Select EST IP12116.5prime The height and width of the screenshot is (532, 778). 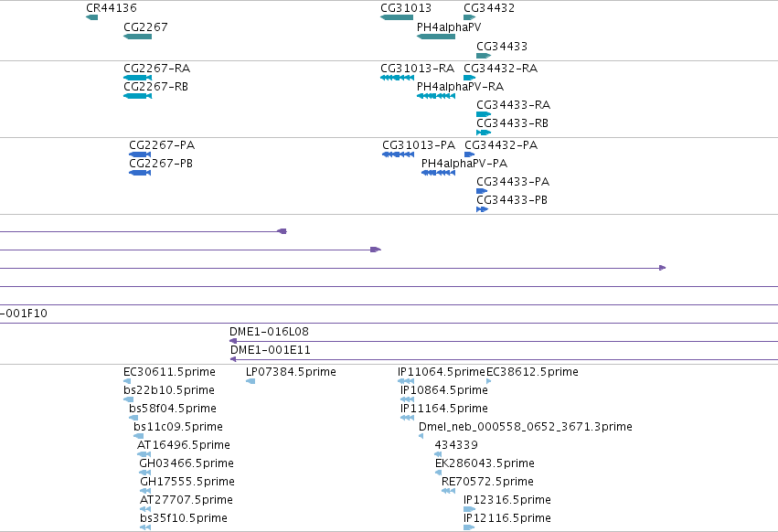click(507, 518)
